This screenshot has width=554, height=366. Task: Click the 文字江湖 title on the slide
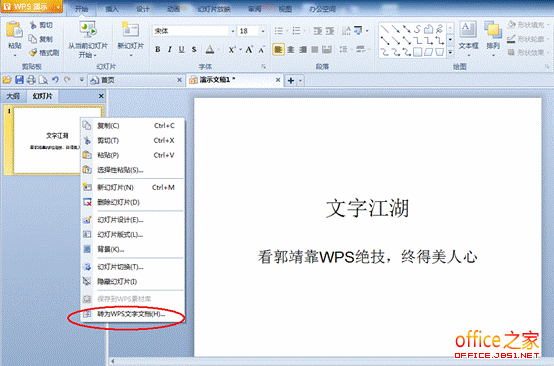[x=367, y=208]
